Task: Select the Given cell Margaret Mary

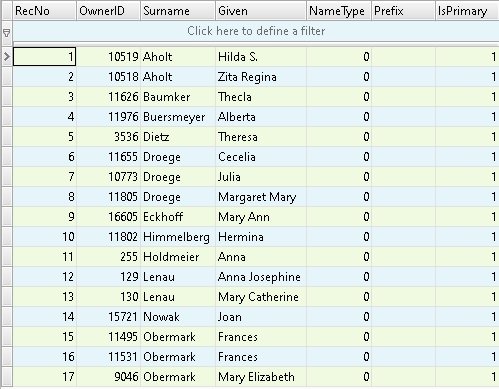Action: pyautogui.click(x=261, y=197)
